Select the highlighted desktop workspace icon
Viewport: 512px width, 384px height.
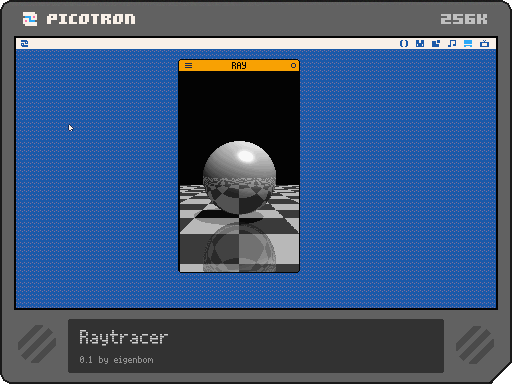click(x=468, y=43)
